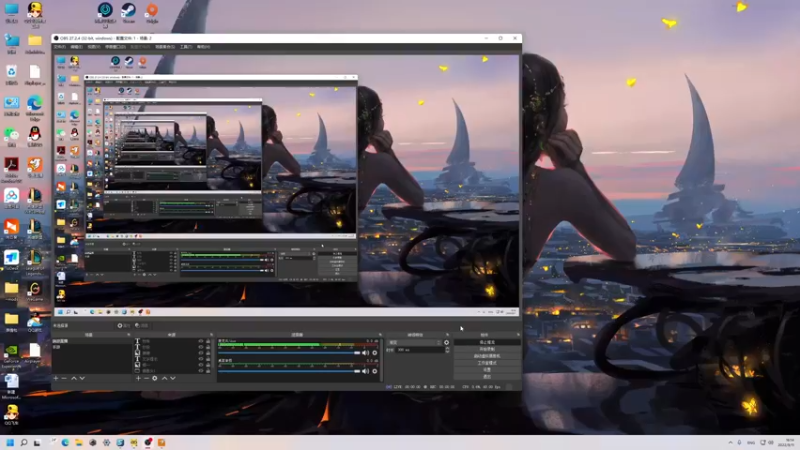800x450 pixels.
Task: Open the WeChat desktop shortcut
Action: [11, 137]
